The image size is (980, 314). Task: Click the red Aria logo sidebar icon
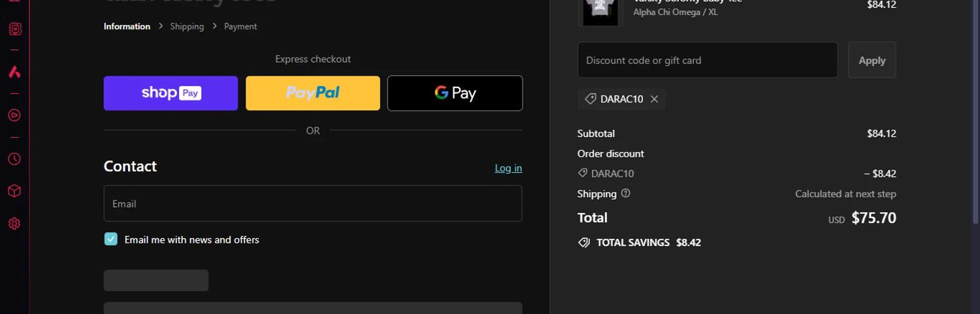click(14, 72)
